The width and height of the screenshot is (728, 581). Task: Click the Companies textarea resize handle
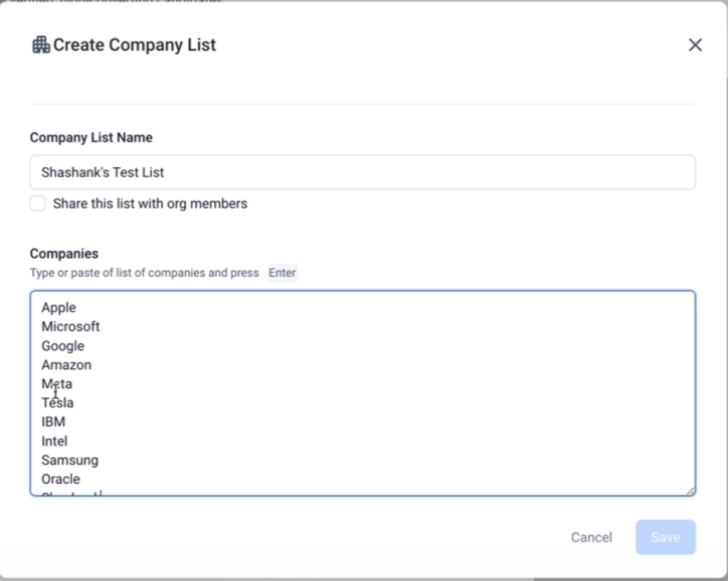(690, 491)
